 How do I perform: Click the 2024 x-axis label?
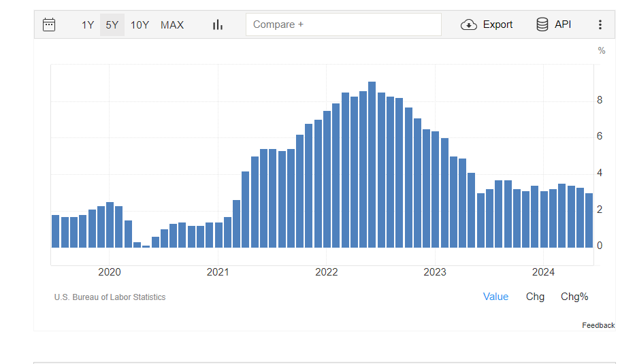pyautogui.click(x=543, y=272)
